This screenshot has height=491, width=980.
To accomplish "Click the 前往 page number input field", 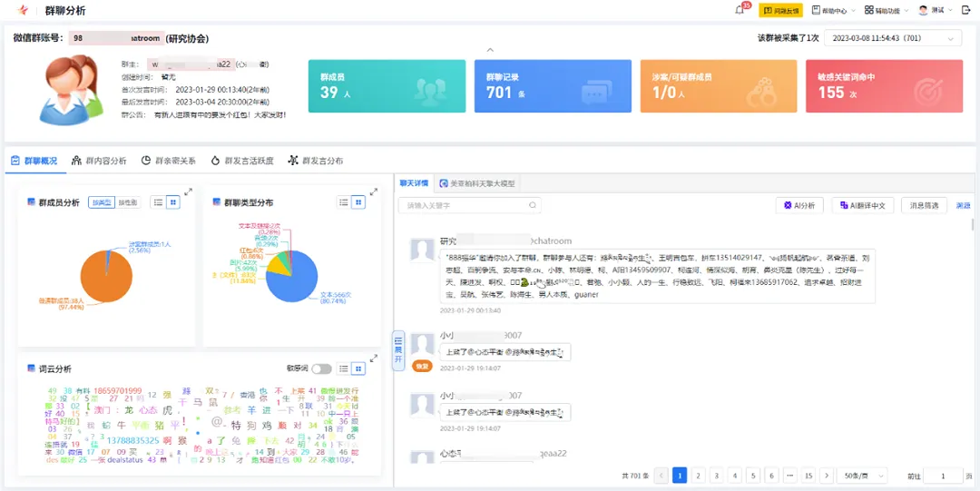I will click(x=943, y=476).
